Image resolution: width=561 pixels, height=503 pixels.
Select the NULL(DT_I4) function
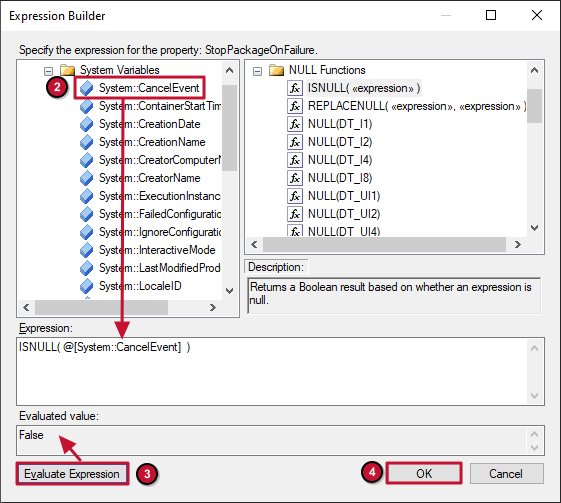point(340,160)
